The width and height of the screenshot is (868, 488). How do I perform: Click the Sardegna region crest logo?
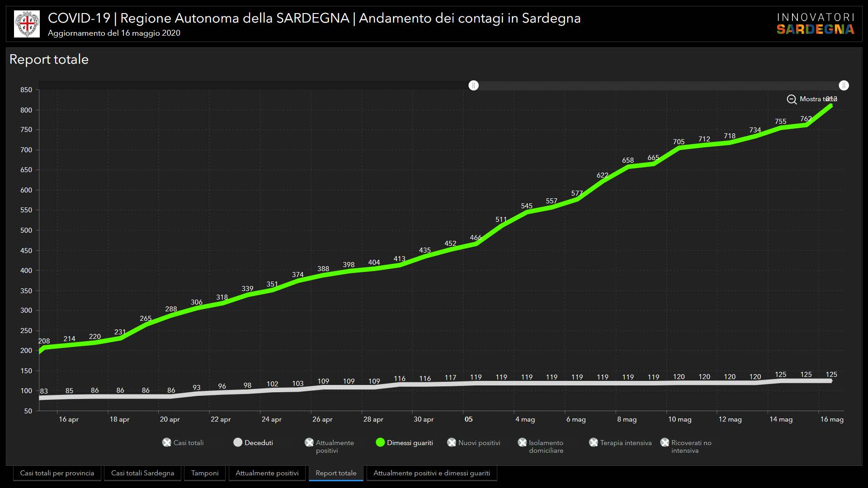(27, 23)
